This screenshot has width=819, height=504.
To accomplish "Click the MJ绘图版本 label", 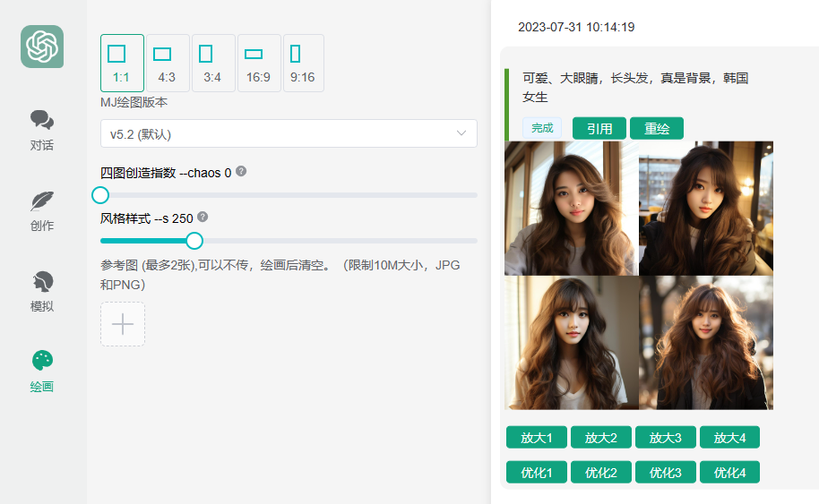I will click(x=134, y=102).
